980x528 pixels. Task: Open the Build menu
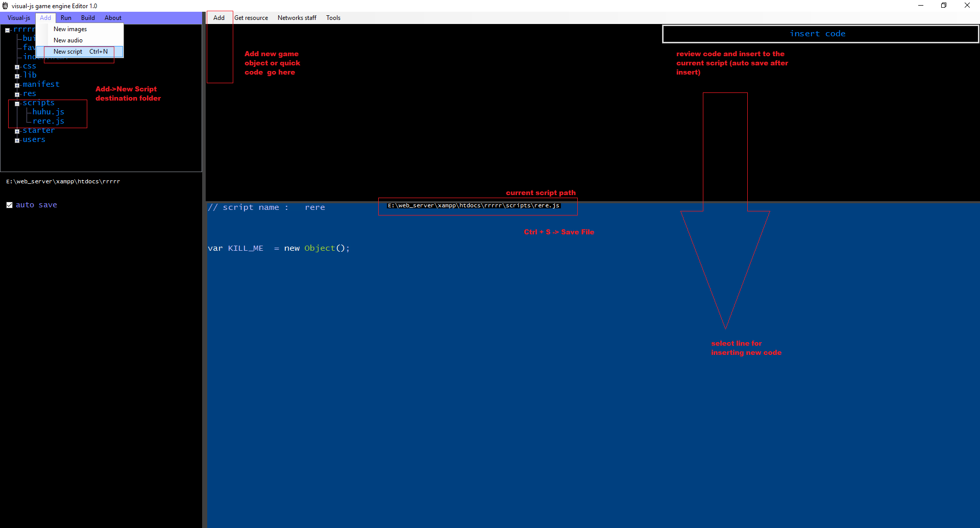pos(88,18)
